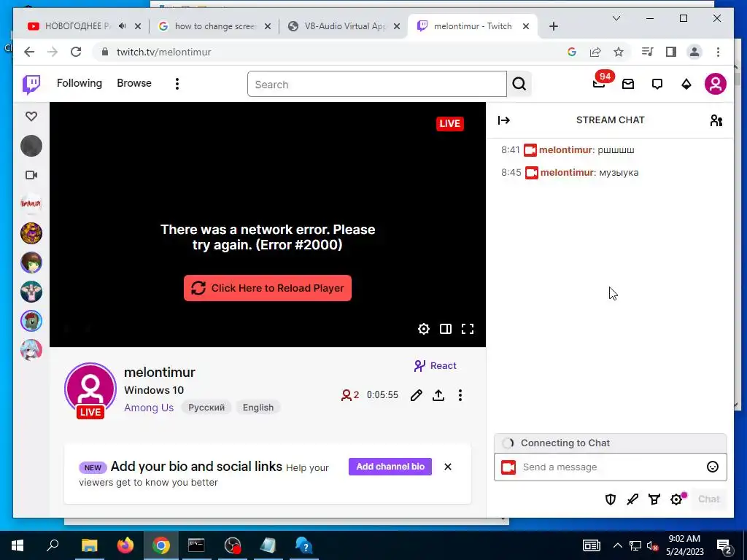Click melontimur username in 8:41 message
The height and width of the screenshot is (560, 747).
565,150
